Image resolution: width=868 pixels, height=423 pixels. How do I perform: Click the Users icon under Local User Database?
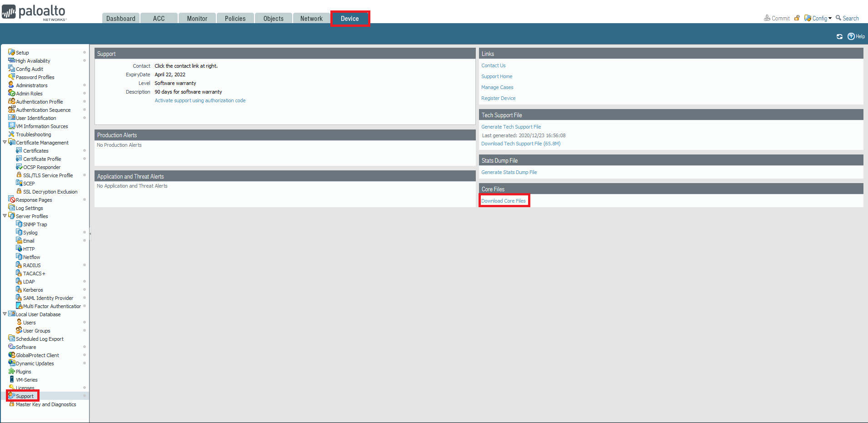click(19, 322)
